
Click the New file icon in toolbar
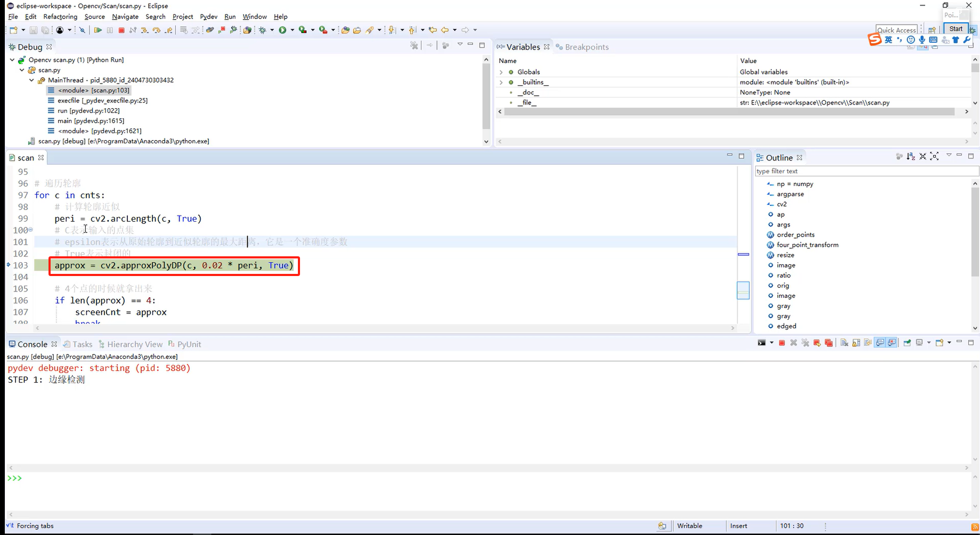(x=14, y=30)
